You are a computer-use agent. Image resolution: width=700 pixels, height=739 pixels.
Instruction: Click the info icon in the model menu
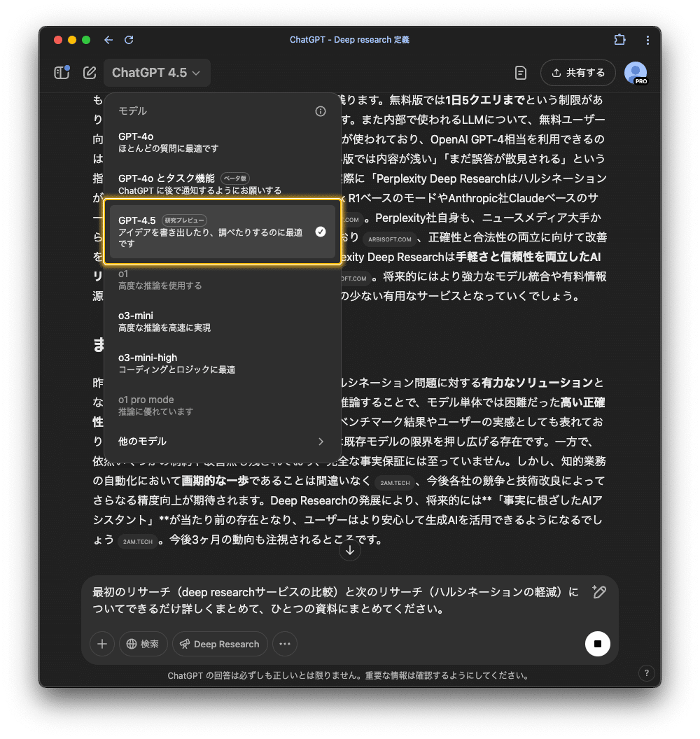[321, 111]
